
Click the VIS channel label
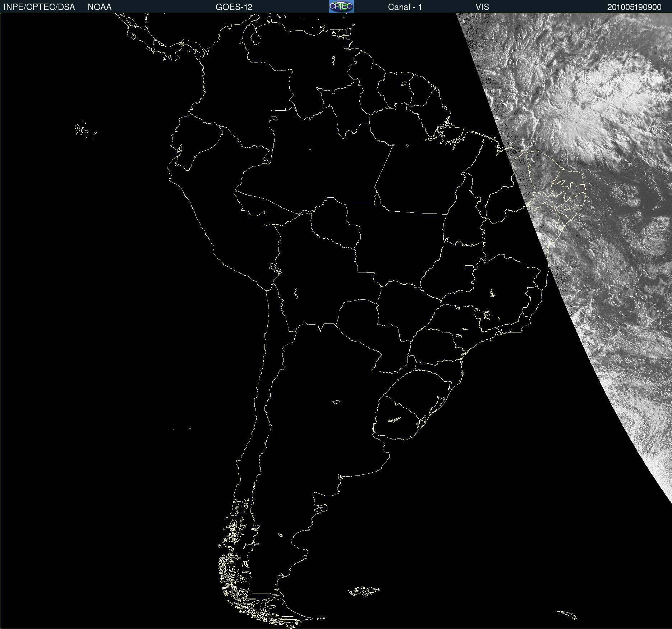click(482, 7)
